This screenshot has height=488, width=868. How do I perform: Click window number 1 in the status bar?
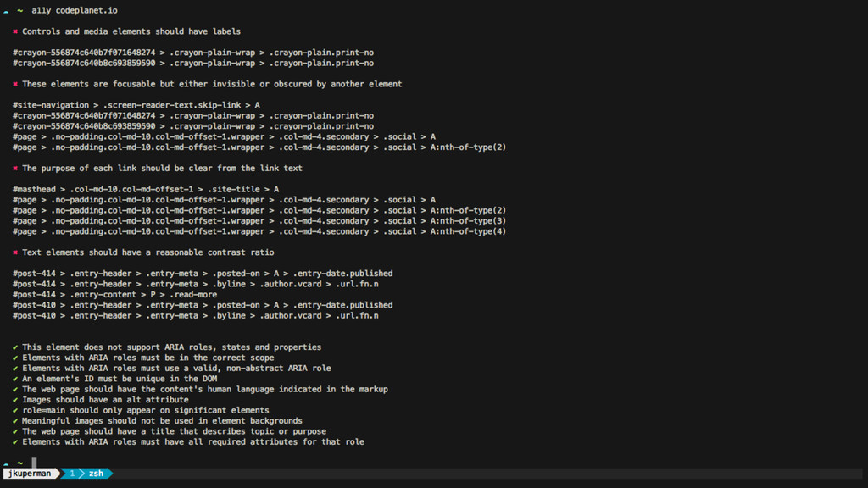(72, 474)
